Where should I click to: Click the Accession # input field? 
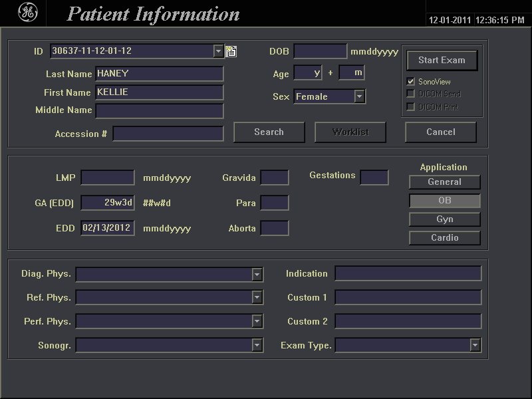coord(168,134)
